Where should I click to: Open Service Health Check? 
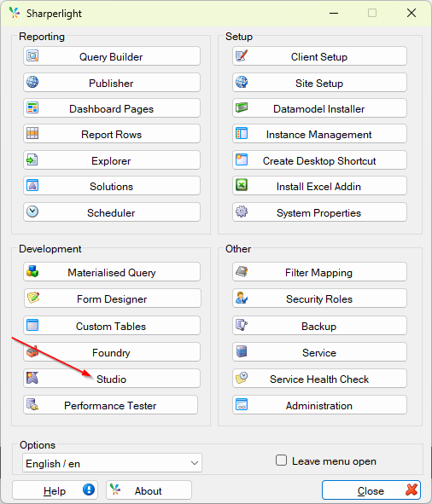(x=319, y=379)
